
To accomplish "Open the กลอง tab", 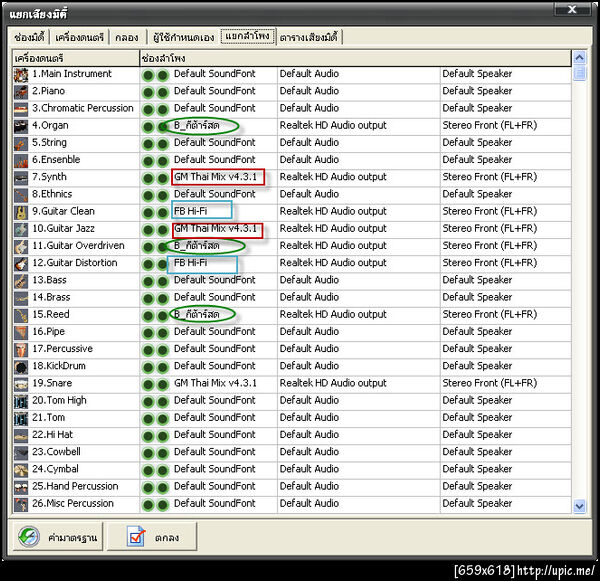I will point(127,37).
